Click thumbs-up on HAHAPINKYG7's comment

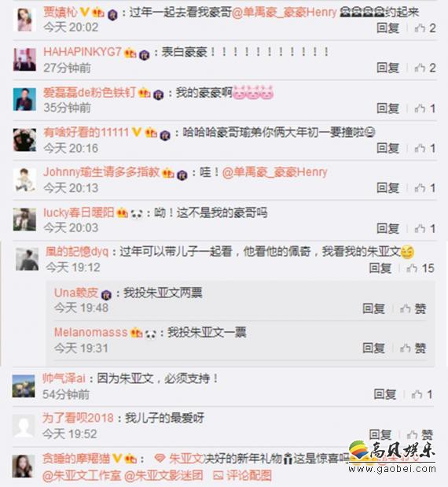click(x=425, y=68)
